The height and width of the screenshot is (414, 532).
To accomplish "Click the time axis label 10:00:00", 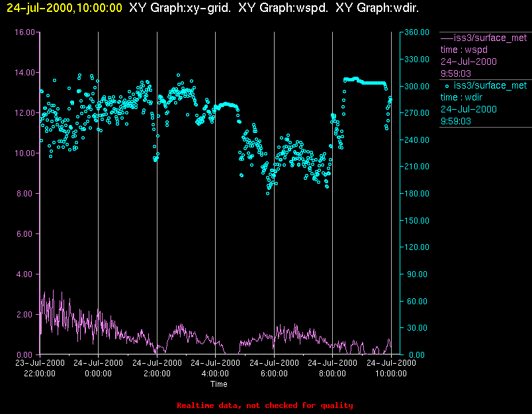I will pos(391,374).
